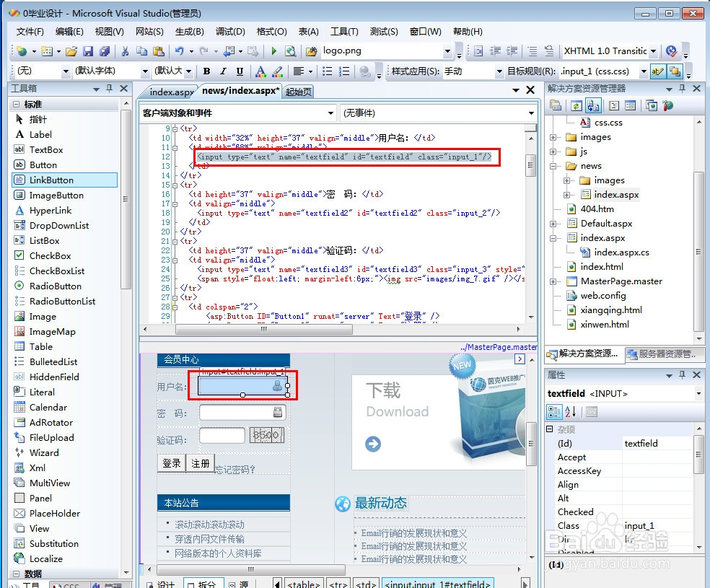Sort properties alphabetically in the Properties panel

[x=571, y=411]
